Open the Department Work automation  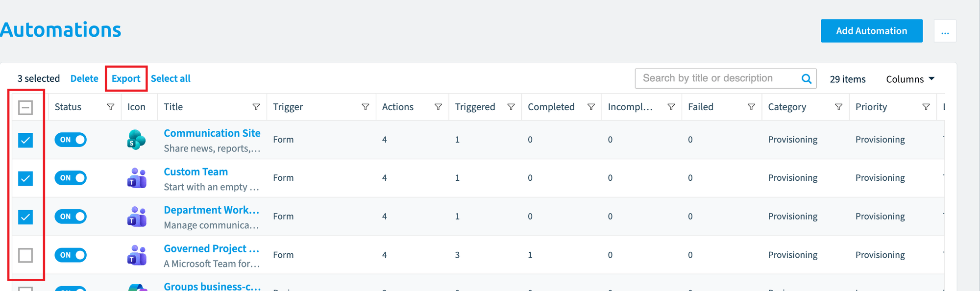tap(212, 210)
